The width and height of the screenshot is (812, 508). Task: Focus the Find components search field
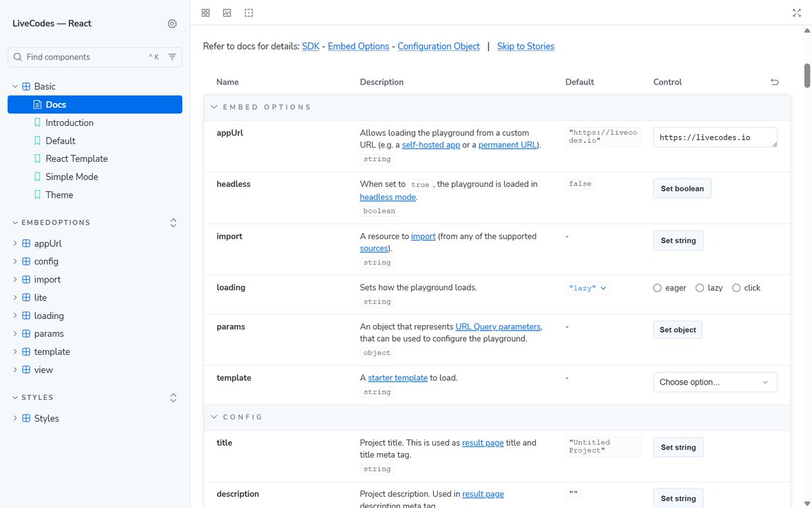[95, 57]
